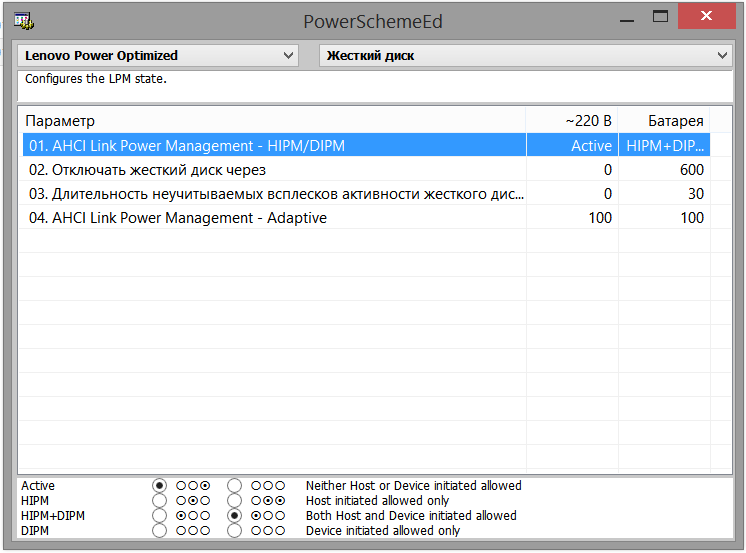Close the PowerSchemeEd window

[x=707, y=16]
